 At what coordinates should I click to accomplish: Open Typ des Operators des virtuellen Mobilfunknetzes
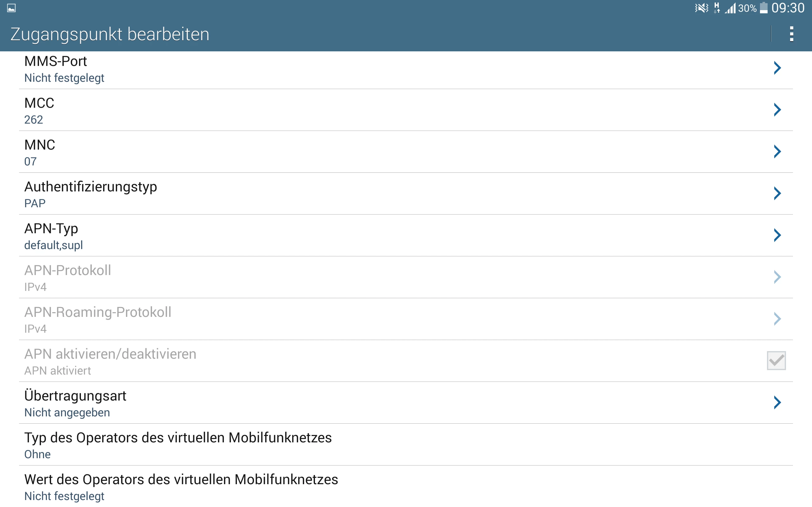(x=201, y=445)
